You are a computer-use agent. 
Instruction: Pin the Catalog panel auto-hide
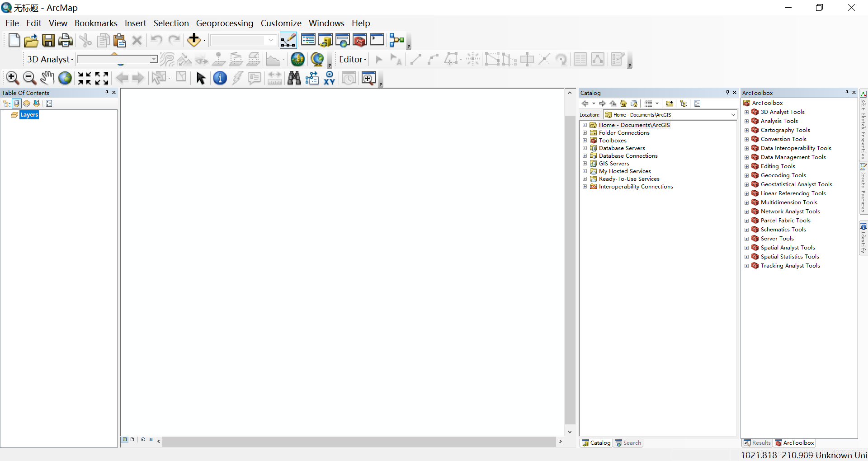click(x=727, y=92)
